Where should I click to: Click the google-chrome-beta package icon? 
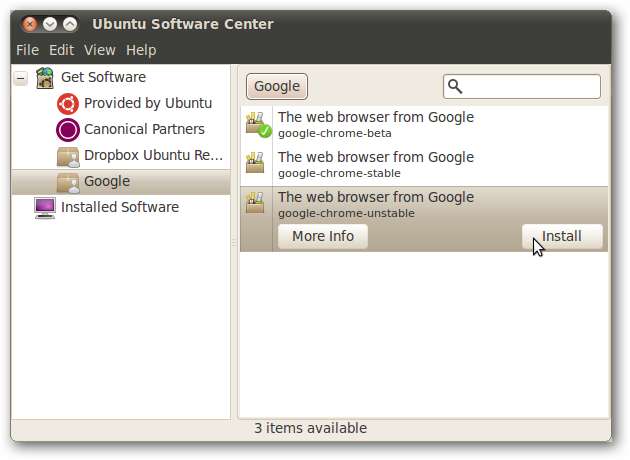(x=257, y=125)
